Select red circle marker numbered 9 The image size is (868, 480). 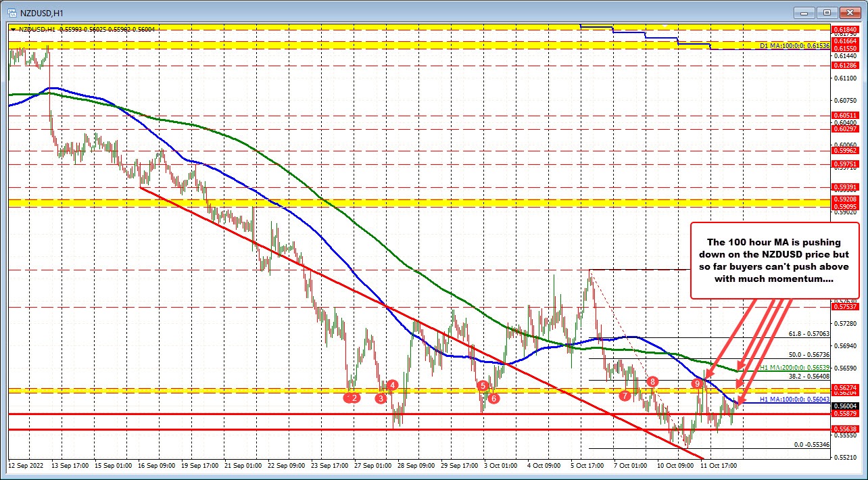pos(697,384)
